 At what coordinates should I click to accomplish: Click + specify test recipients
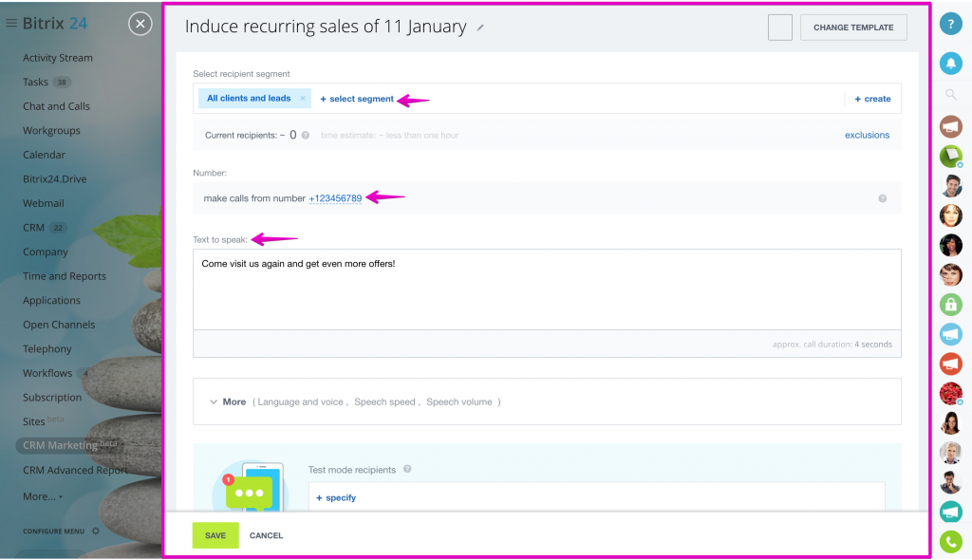tap(336, 497)
